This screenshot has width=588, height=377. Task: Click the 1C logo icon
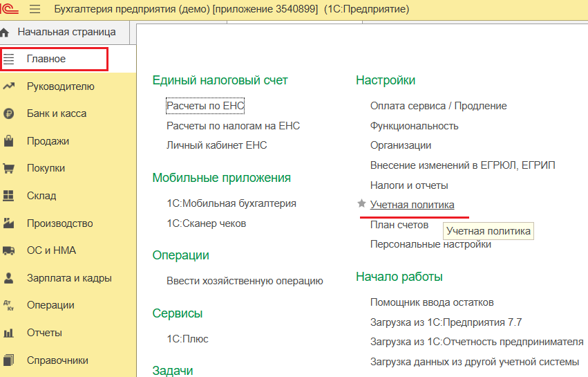click(x=9, y=8)
